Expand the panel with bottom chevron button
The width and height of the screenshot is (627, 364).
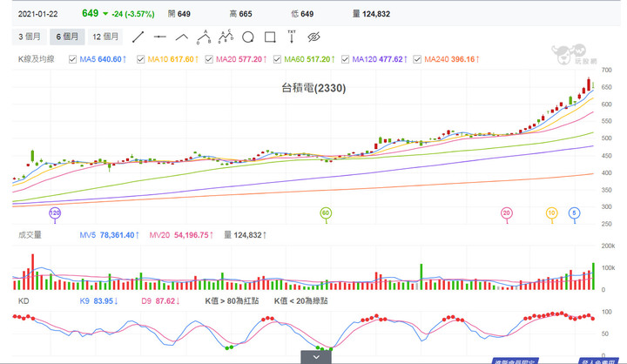[x=316, y=357]
